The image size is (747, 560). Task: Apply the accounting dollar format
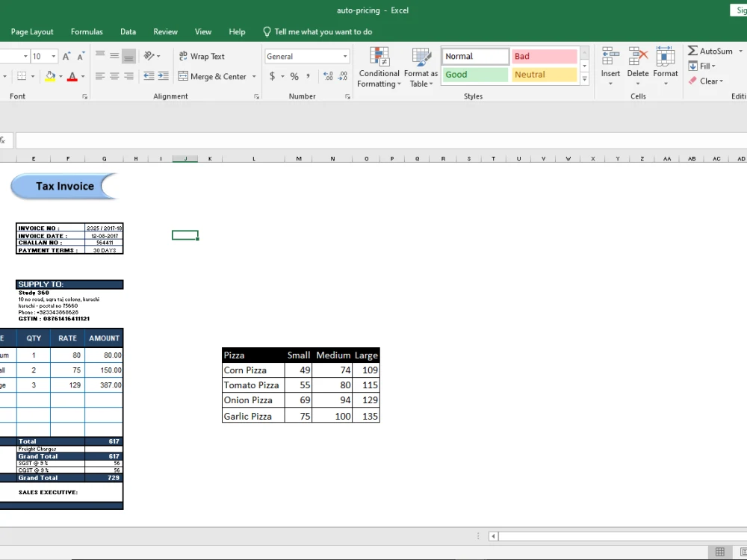point(272,76)
